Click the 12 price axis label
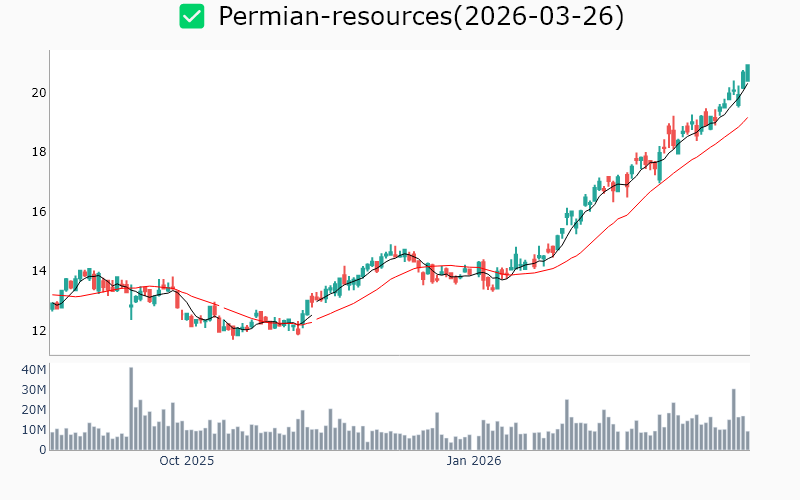 point(38,331)
